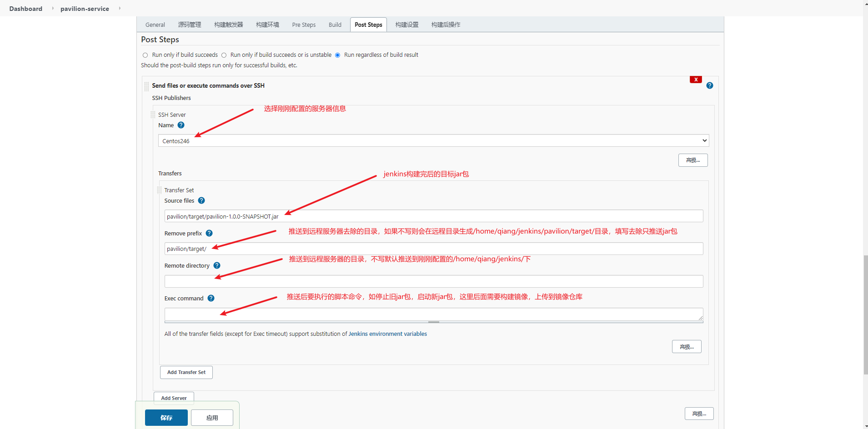Click the breadcrumb arrow after Dashboard
This screenshot has height=429, width=868.
click(53, 8)
